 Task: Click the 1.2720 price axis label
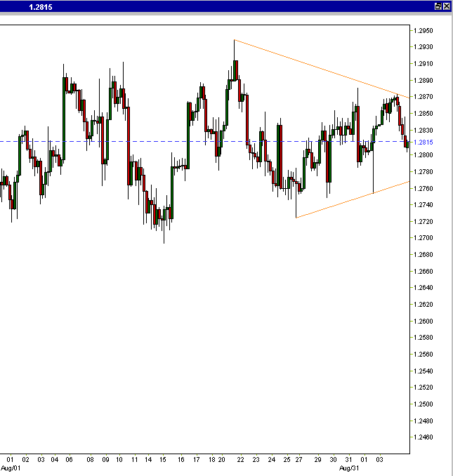tap(424, 222)
